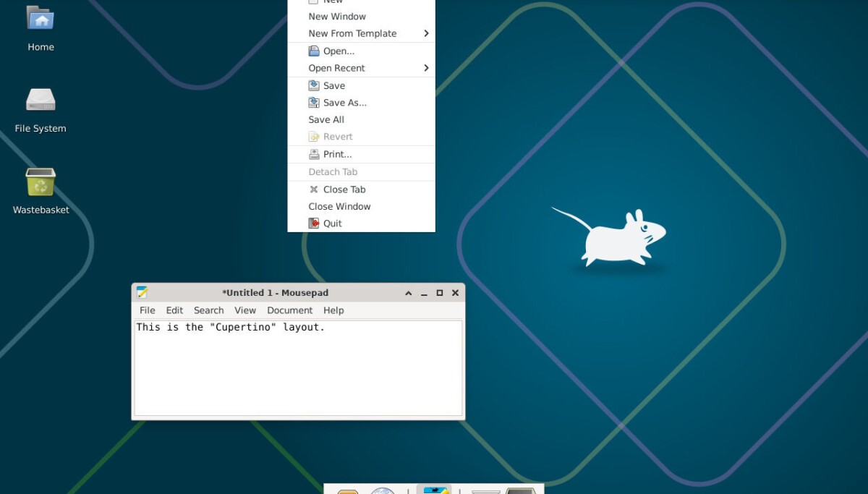868x494 pixels.
Task: Open the Edit menu in Mousepad
Action: [x=174, y=310]
